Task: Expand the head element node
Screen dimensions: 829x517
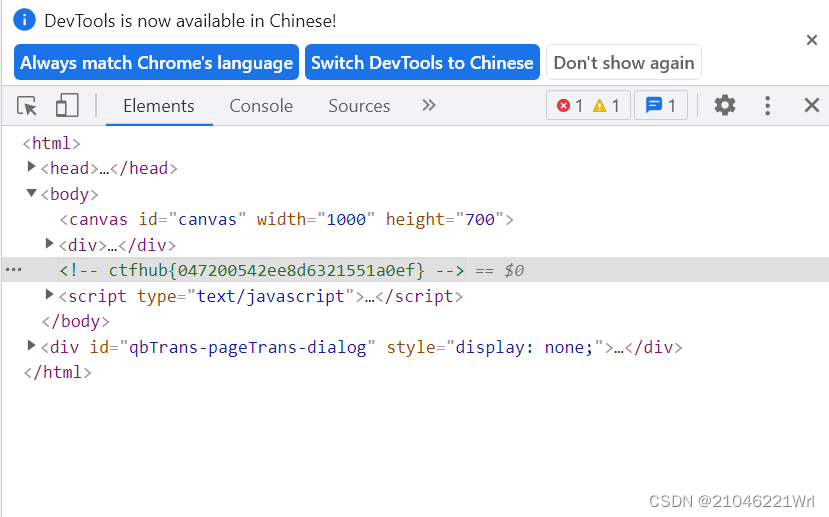Action: tap(31, 167)
